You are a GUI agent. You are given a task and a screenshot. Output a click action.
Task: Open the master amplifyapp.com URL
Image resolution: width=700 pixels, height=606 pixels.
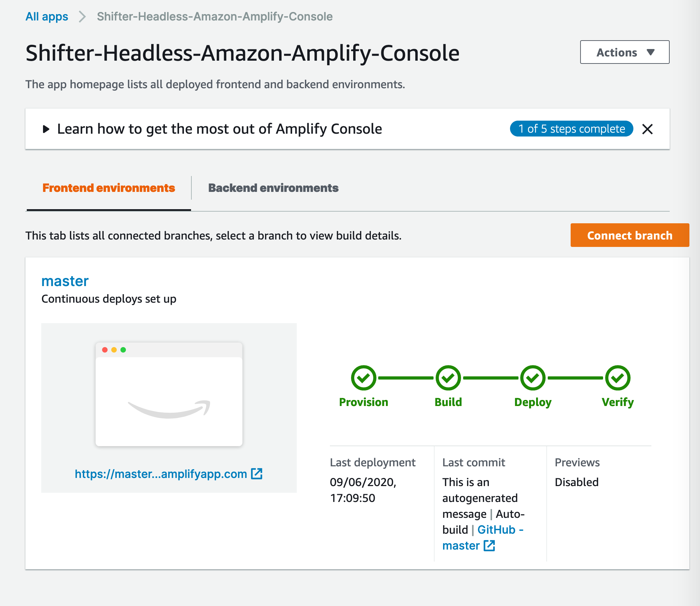161,474
